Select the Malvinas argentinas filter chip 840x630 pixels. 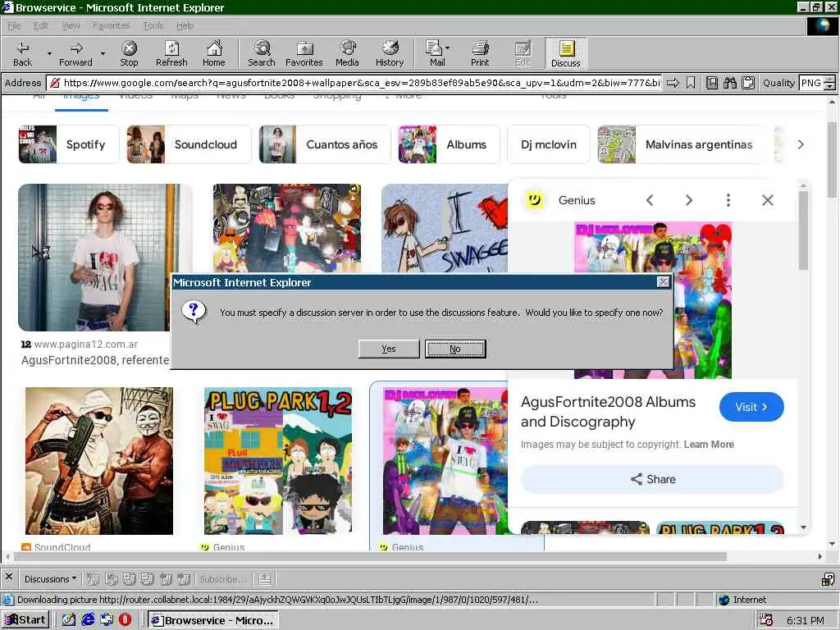682,144
